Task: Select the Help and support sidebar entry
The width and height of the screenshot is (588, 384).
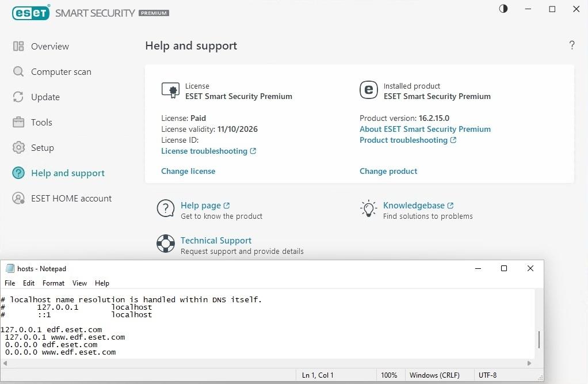Action: (x=68, y=173)
